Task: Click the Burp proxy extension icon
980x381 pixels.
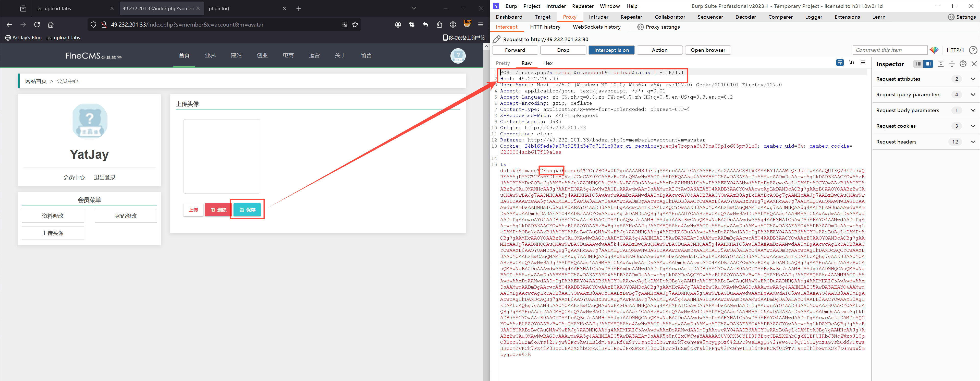Action: (467, 24)
